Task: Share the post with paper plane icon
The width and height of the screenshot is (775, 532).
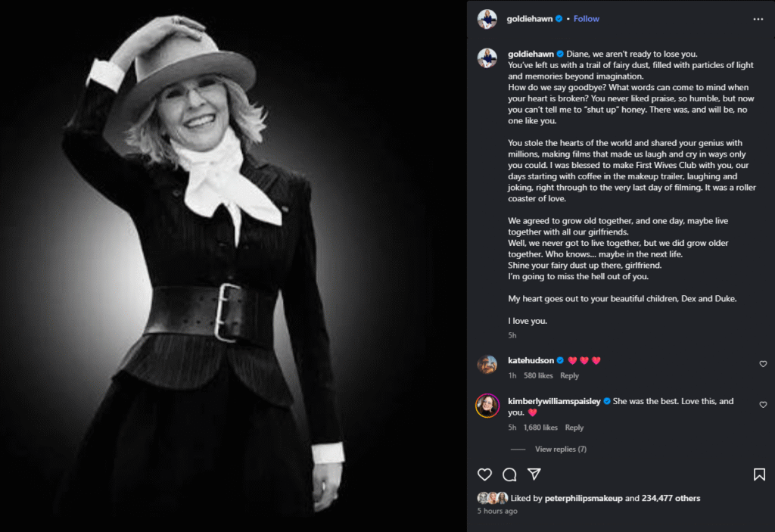Action: (534, 474)
